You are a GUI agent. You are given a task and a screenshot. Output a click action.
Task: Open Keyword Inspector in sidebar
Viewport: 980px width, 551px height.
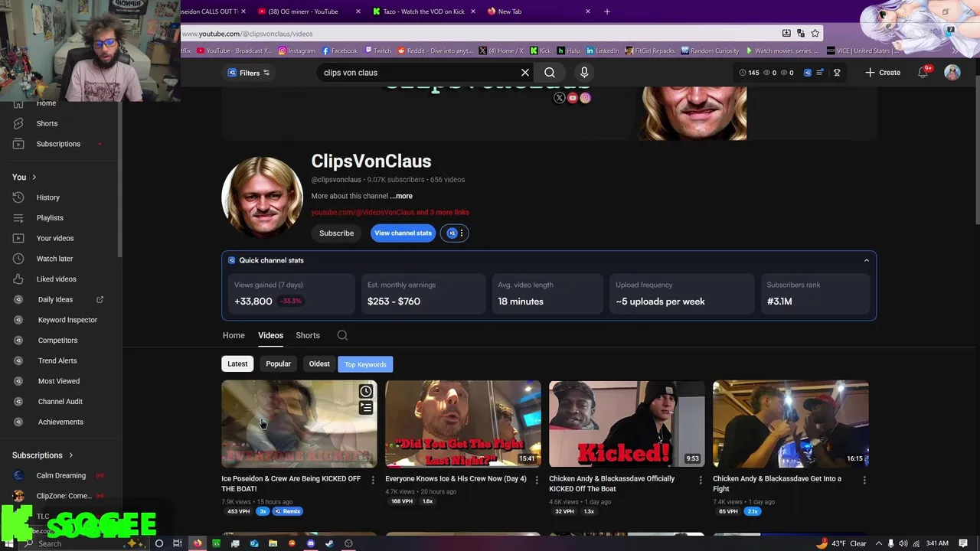click(x=67, y=320)
